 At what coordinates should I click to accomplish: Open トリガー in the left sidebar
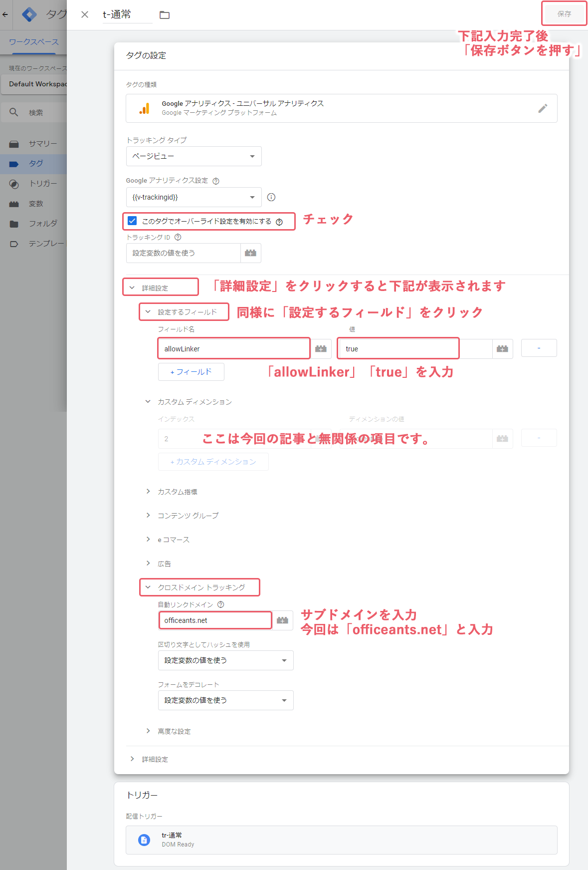coord(33,184)
